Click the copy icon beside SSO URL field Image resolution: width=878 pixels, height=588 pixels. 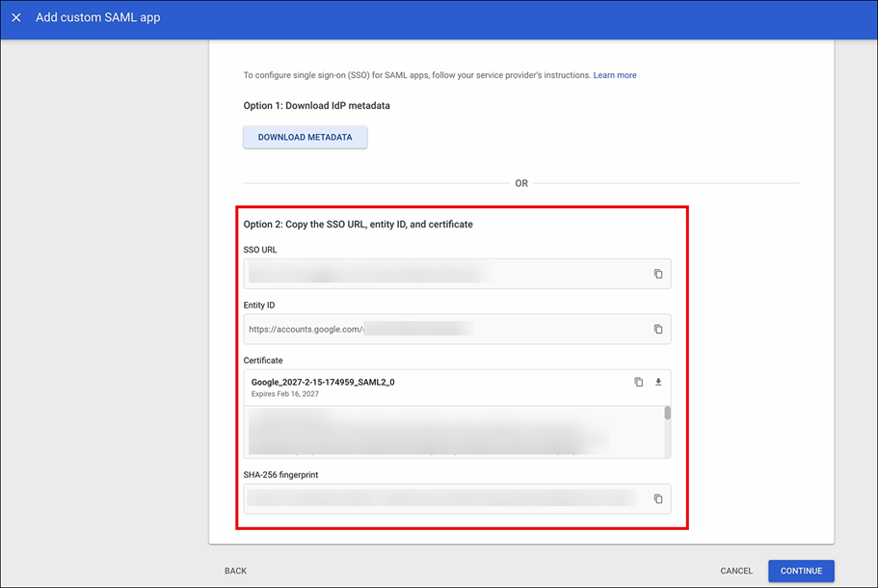pos(658,274)
